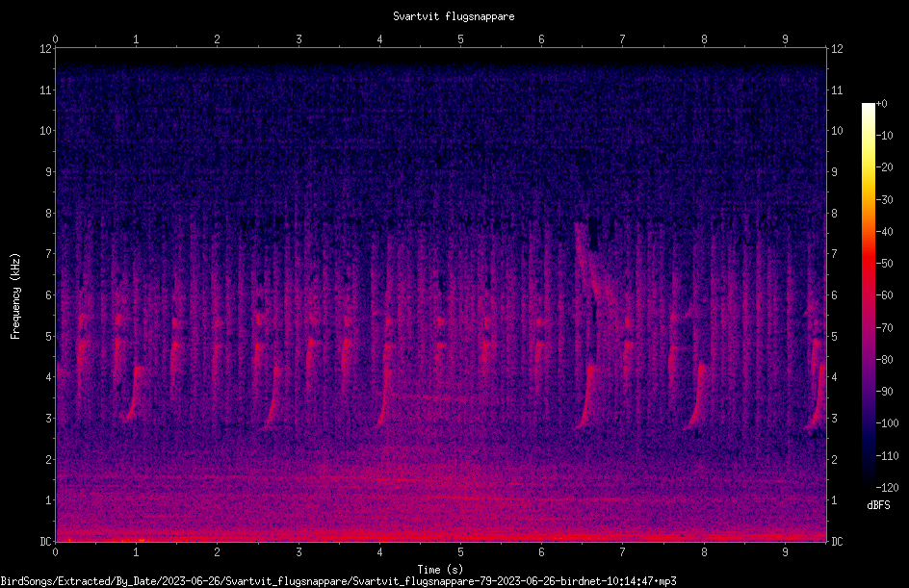This screenshot has width=909, height=588.
Task: Click the left 'DC' frequency label
Action: pos(45,541)
